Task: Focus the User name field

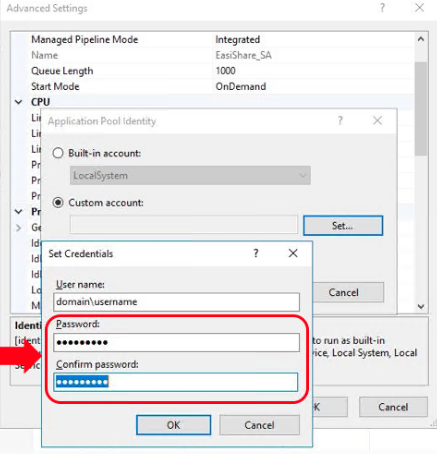Action: pos(176,302)
